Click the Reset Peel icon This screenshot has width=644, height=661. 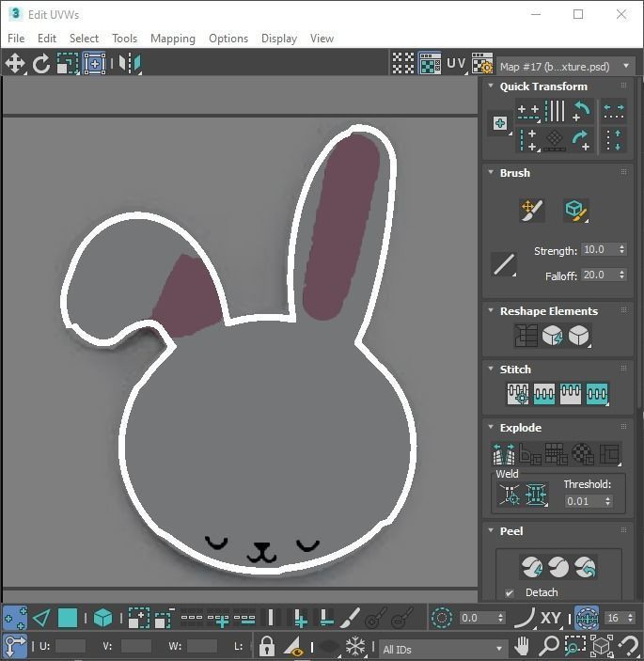tap(585, 567)
